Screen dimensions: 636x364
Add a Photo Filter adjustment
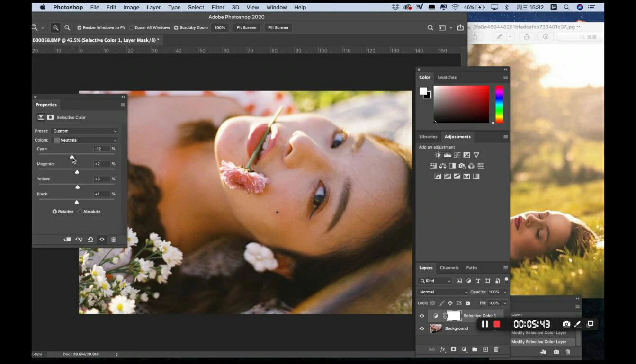pyautogui.click(x=462, y=166)
